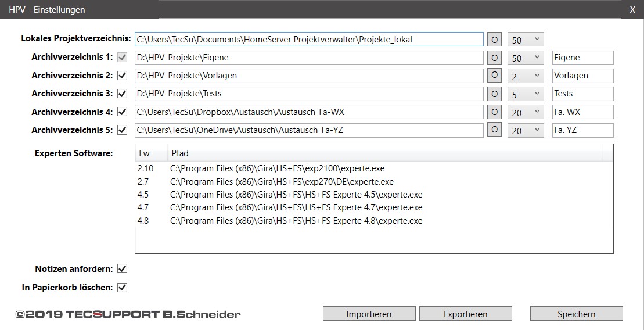Click the Fa. WX name field
This screenshot has width=644, height=330.
point(583,112)
